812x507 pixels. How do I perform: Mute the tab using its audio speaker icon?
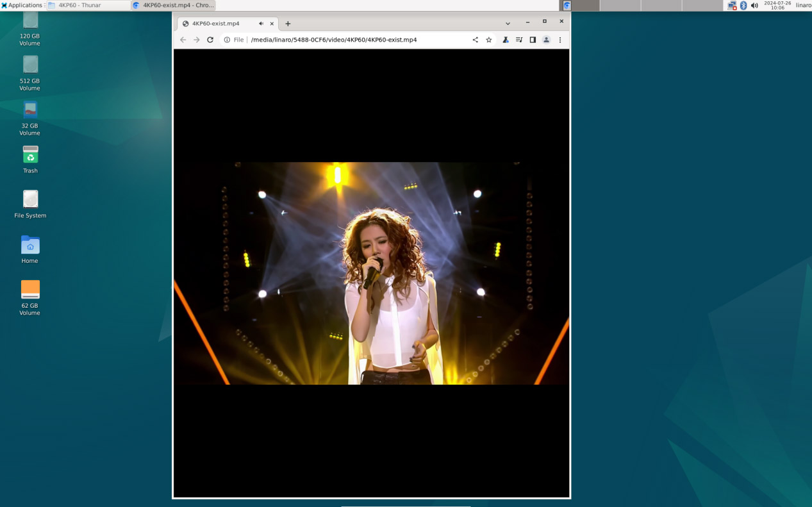261,24
